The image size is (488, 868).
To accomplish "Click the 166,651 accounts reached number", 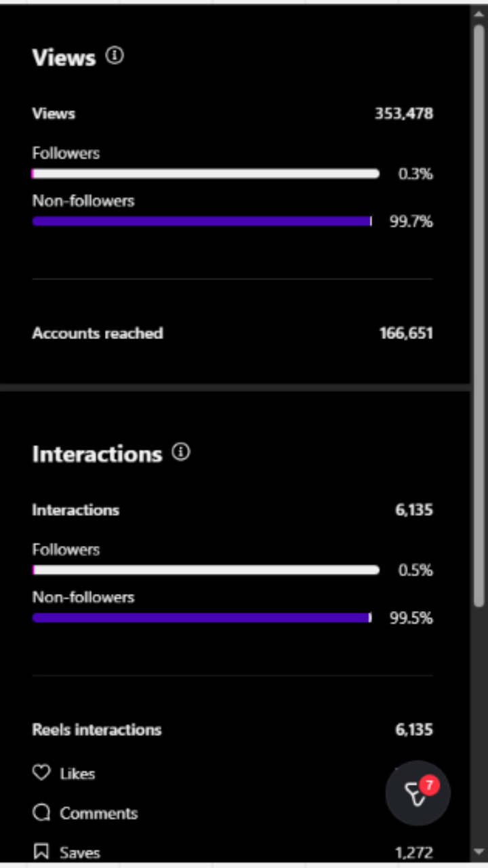I will pyautogui.click(x=406, y=333).
